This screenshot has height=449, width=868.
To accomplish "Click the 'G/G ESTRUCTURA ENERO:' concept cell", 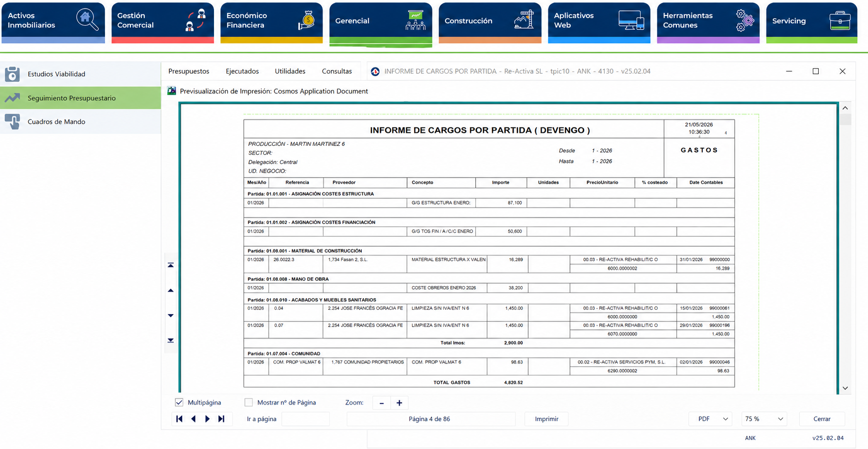I will pyautogui.click(x=441, y=203).
